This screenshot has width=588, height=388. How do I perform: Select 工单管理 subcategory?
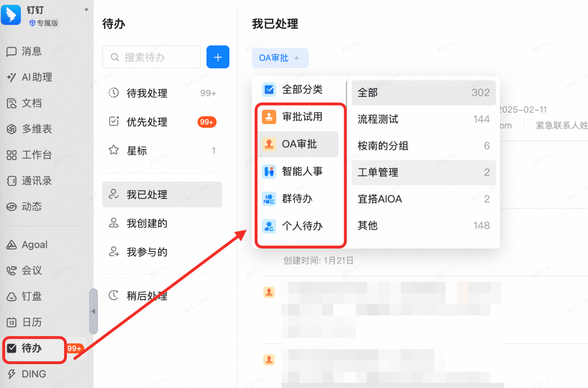click(423, 172)
